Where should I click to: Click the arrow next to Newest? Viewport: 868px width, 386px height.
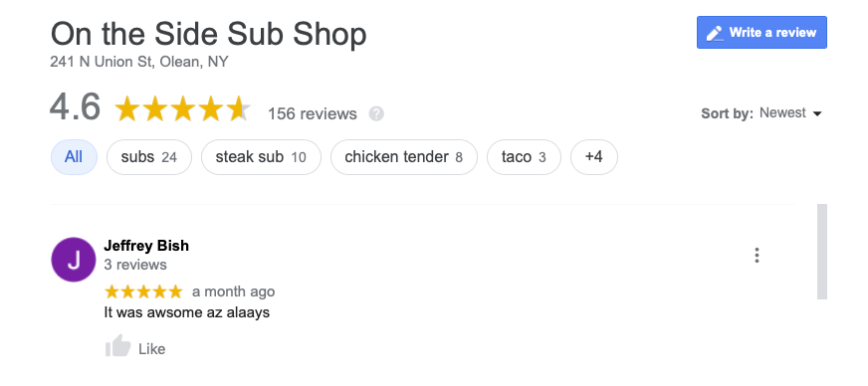(817, 114)
